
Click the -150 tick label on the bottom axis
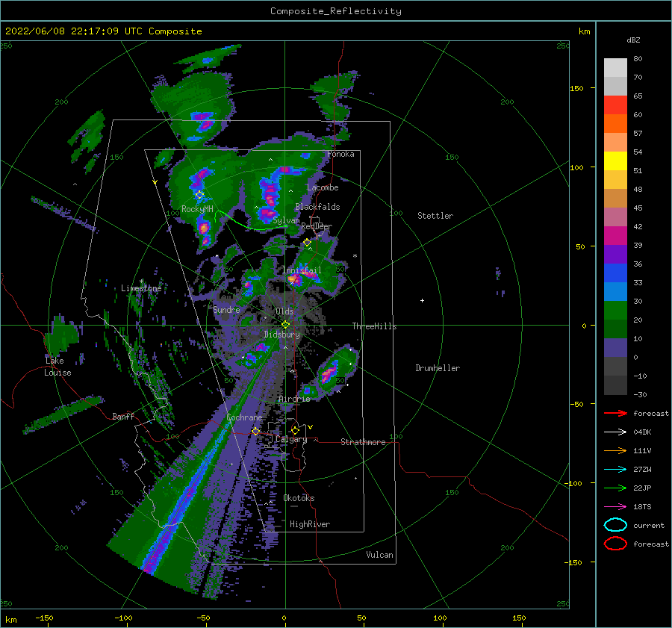pos(44,618)
